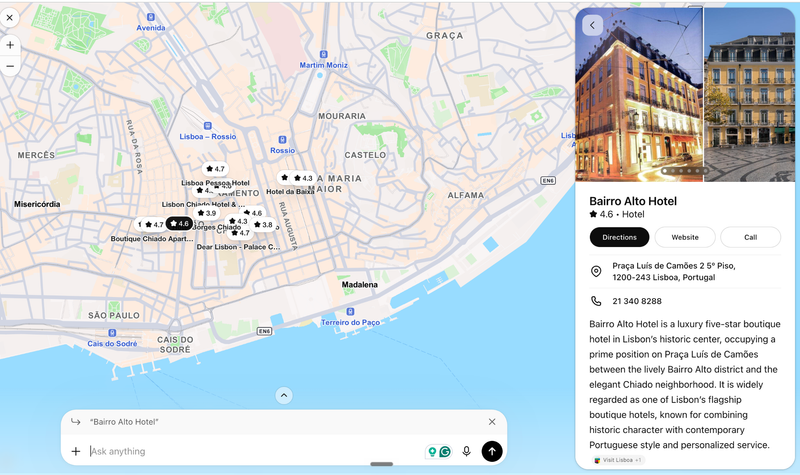Click the reply arrow icon beside quote

[x=76, y=421]
